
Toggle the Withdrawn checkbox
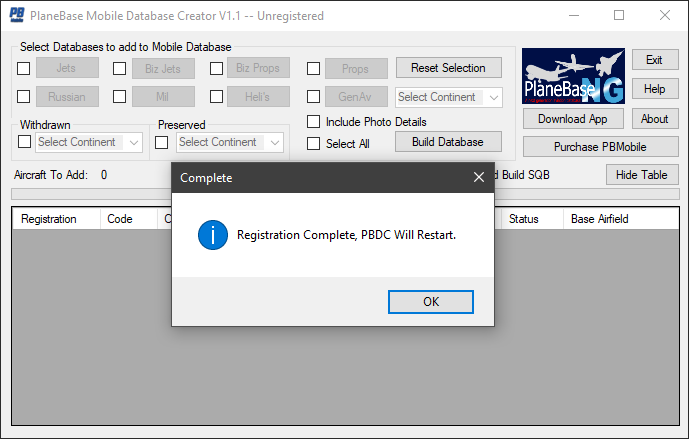25,142
